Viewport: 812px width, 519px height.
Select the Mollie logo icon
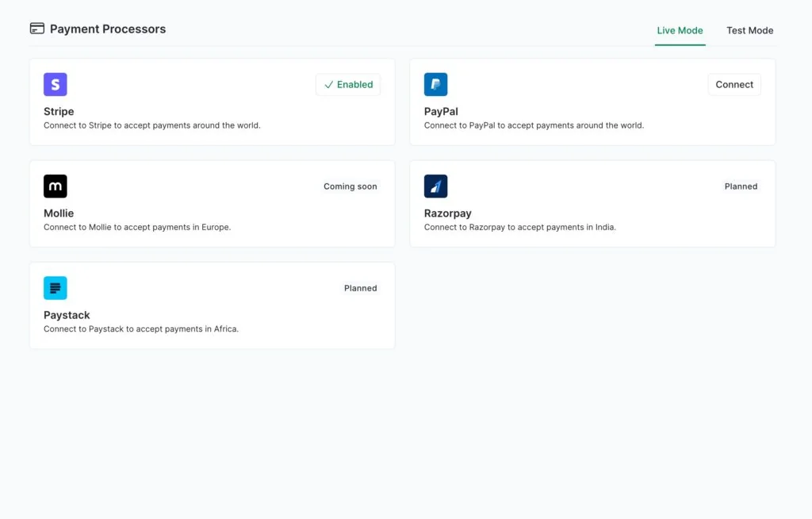[55, 186]
